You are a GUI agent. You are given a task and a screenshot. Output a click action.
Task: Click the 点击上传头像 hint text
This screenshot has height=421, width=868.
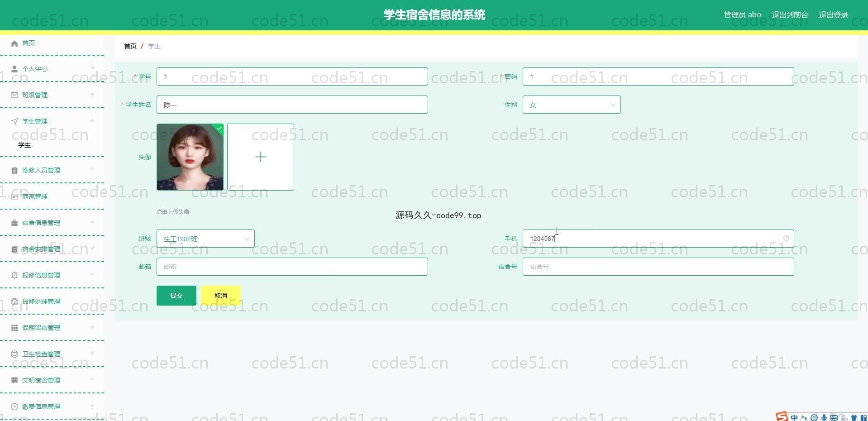point(173,212)
